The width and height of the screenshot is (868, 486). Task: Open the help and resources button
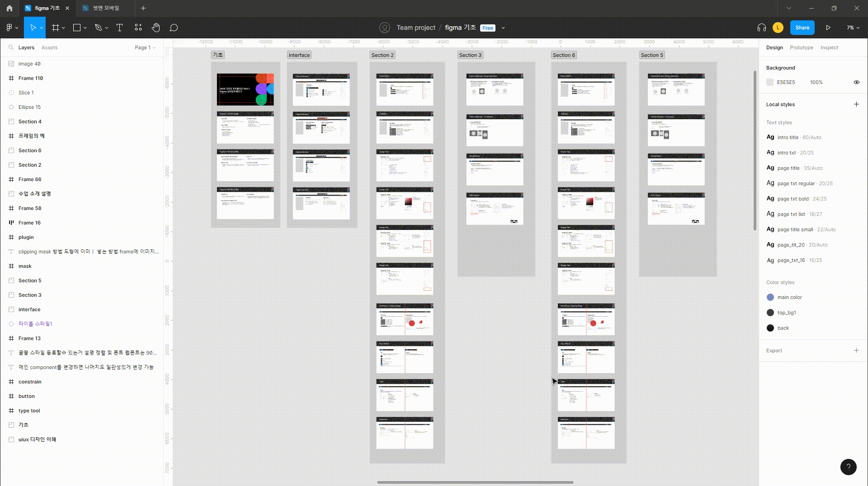coord(848,467)
